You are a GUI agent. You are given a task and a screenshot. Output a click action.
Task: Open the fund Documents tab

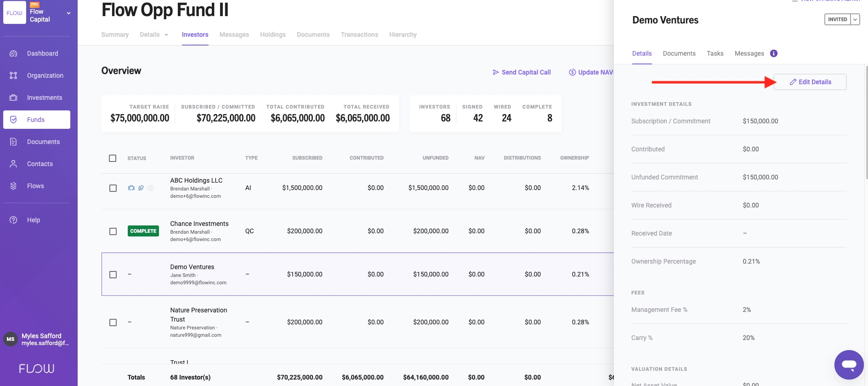tap(313, 35)
